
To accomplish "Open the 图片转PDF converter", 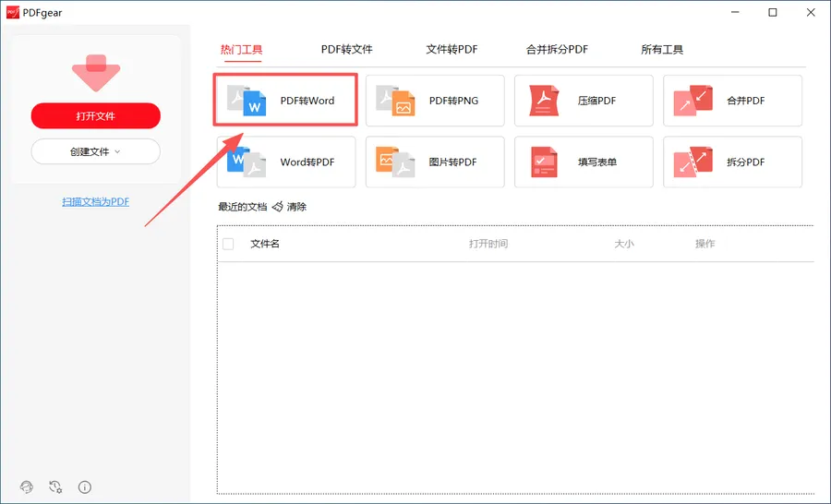I will 435,162.
